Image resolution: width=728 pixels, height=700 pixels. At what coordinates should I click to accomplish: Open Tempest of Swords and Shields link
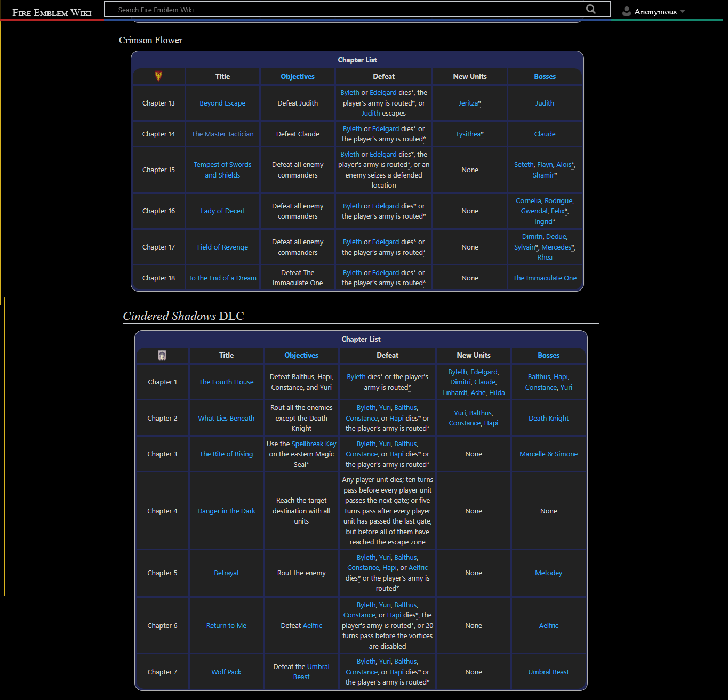[x=222, y=170]
